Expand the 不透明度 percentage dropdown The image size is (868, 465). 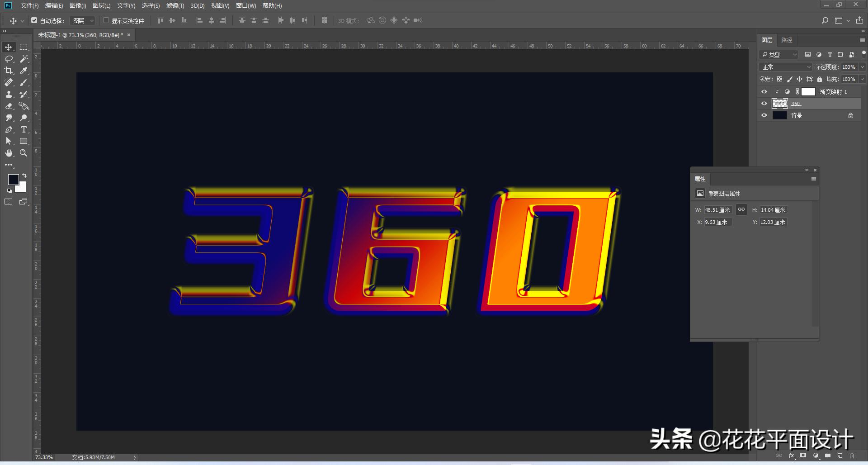862,66
